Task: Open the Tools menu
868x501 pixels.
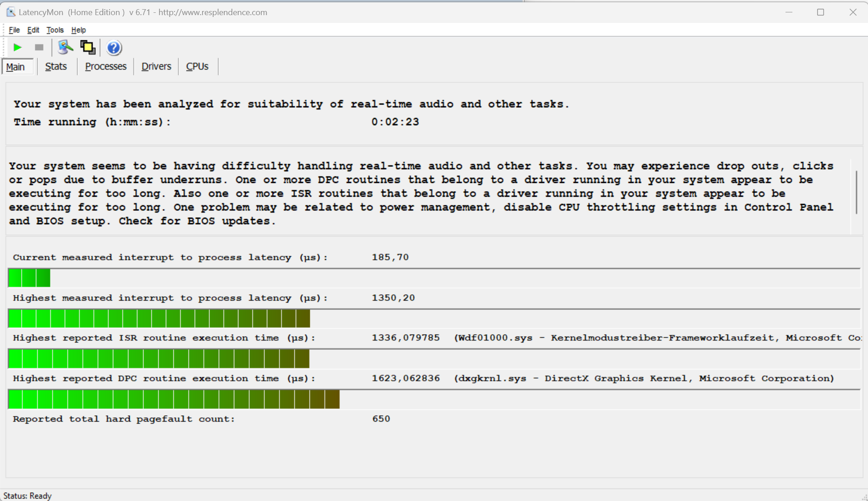Action: pos(55,30)
